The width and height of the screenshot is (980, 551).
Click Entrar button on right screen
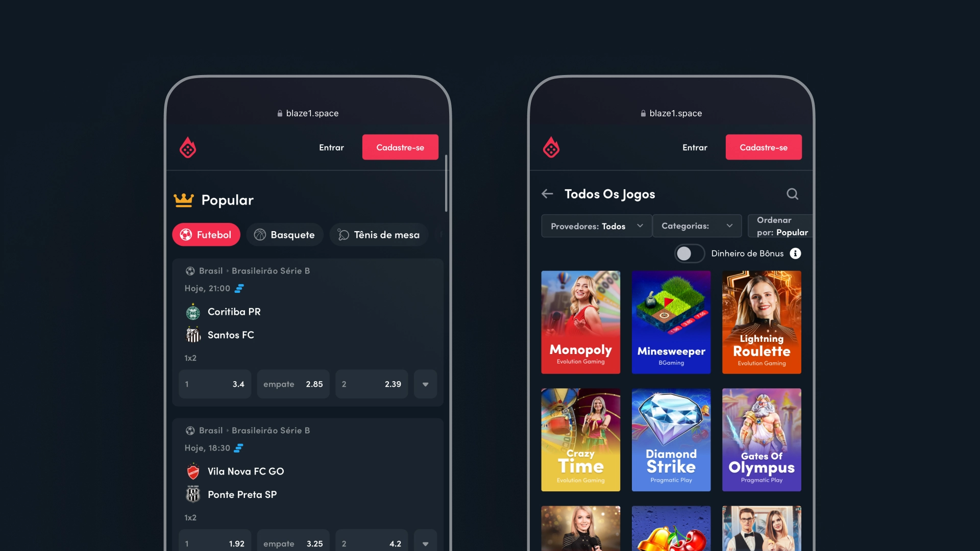[695, 146]
